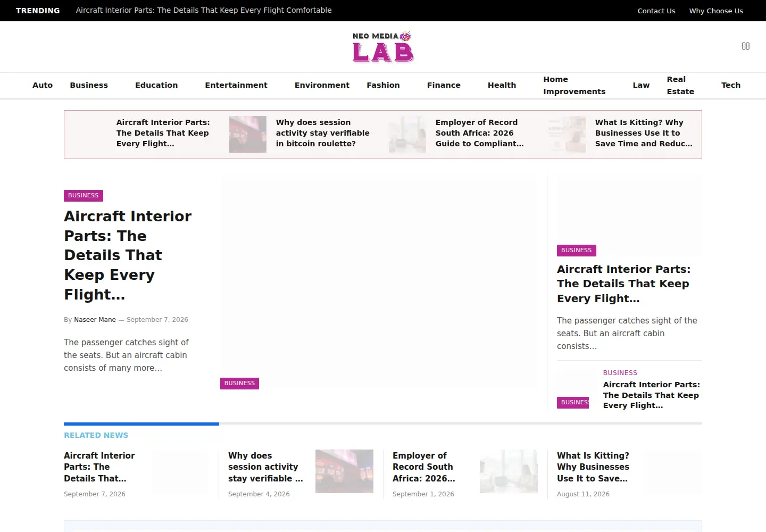
Task: Open the Auto category
Action: (x=43, y=85)
